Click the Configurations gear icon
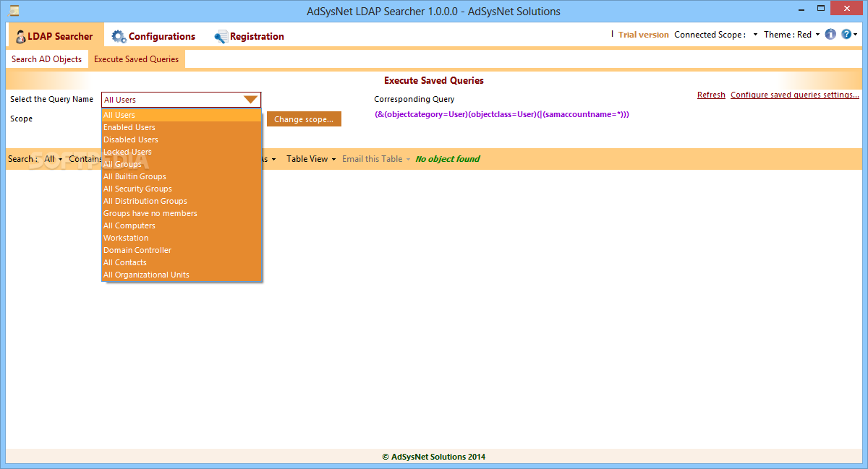 click(x=119, y=36)
